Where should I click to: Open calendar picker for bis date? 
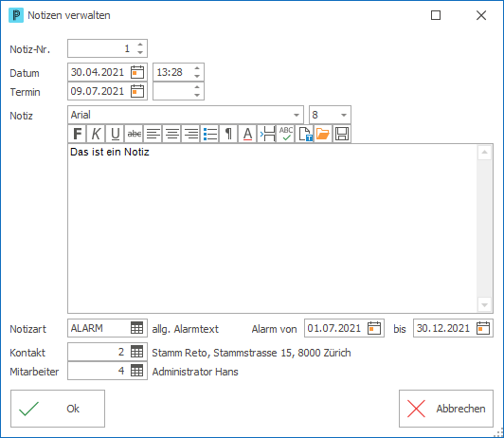(483, 328)
